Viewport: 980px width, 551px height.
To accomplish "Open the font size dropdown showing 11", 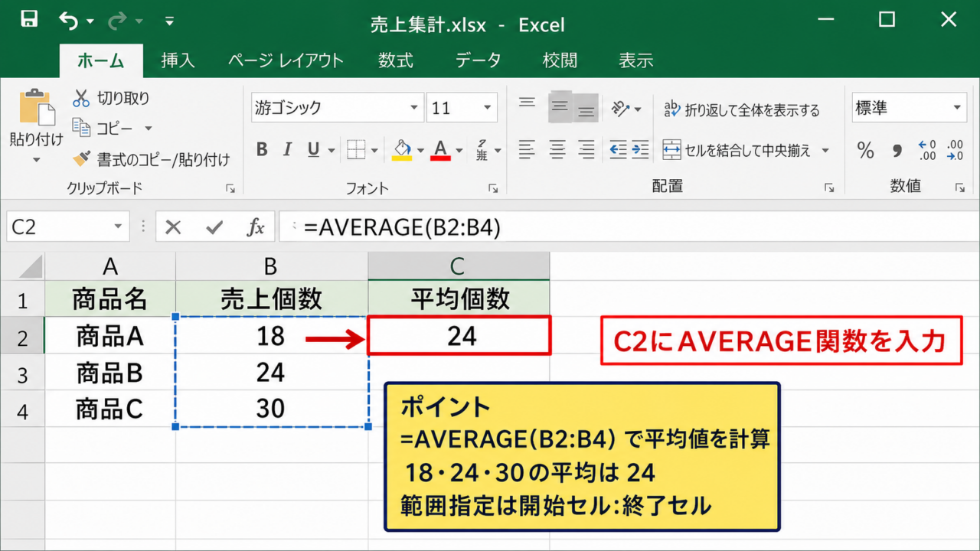I will [x=489, y=108].
